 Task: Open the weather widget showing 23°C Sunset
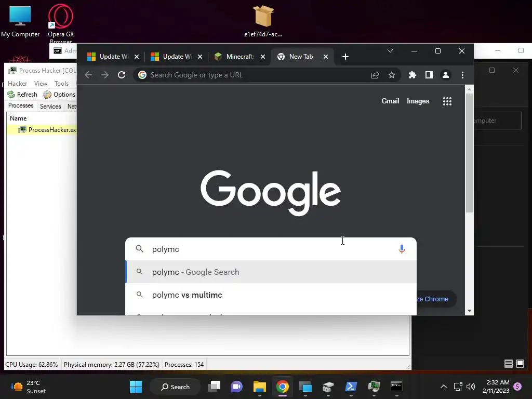click(x=28, y=387)
